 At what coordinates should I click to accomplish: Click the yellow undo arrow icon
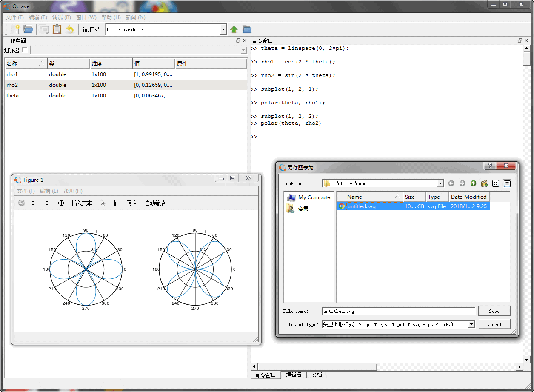coord(70,29)
